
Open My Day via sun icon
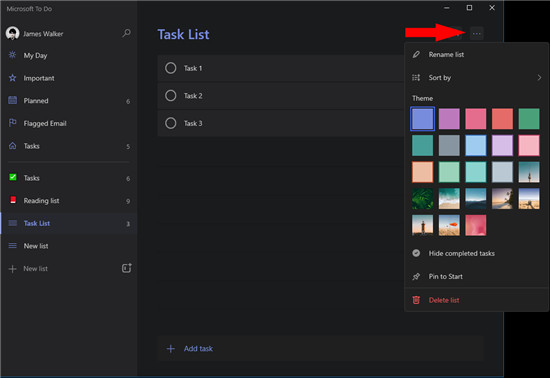click(x=12, y=55)
